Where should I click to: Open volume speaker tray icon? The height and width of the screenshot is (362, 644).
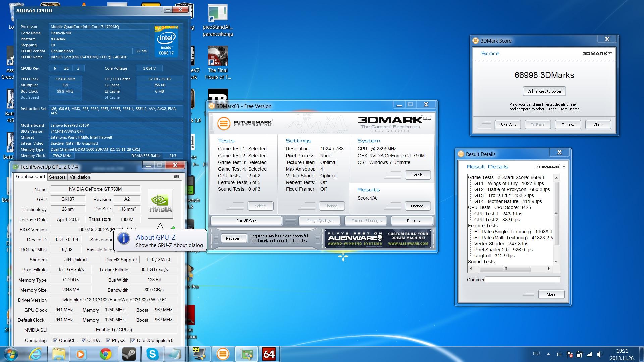tap(600, 354)
